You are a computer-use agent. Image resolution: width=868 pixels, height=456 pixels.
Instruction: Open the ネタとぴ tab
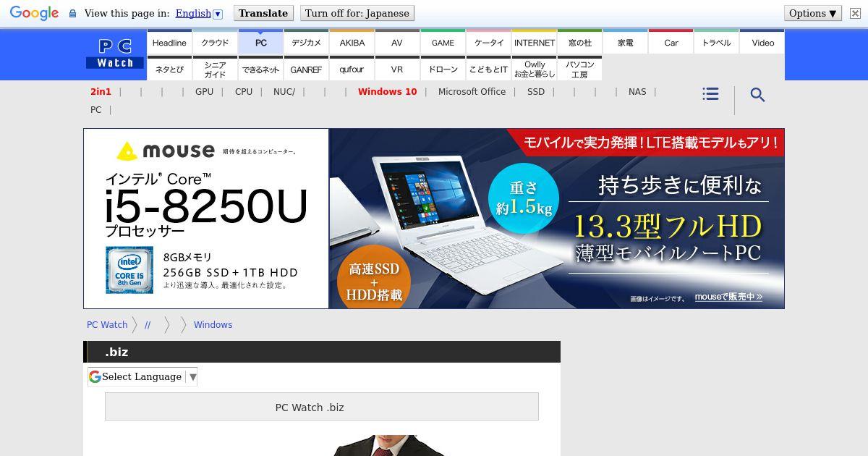(169, 69)
